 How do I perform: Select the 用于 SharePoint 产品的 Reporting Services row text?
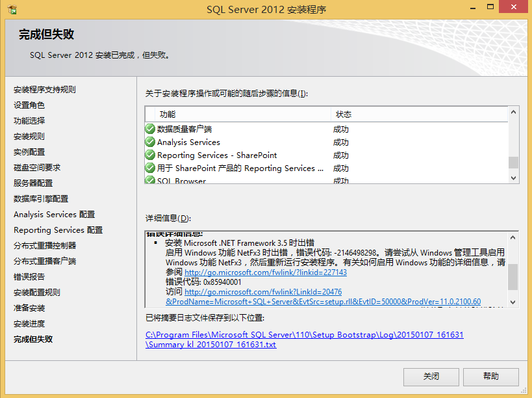click(240, 168)
